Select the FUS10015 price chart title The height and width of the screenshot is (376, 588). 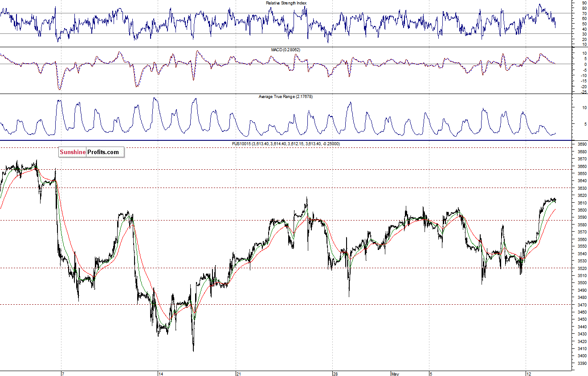[x=286, y=143]
